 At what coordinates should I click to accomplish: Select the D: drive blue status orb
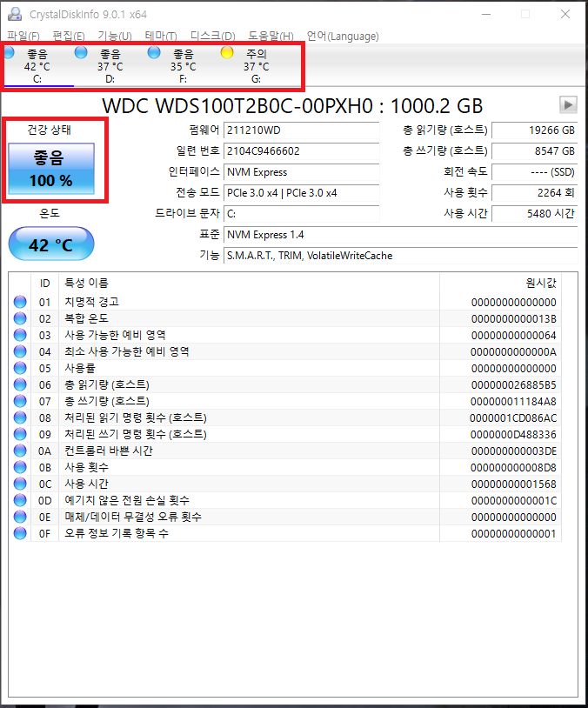pos(81,53)
